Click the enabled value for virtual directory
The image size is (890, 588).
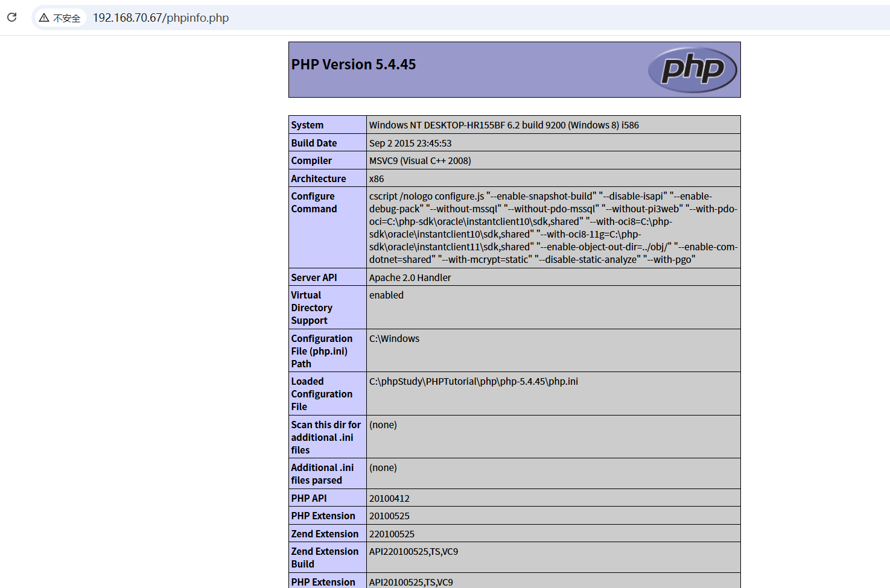386,295
